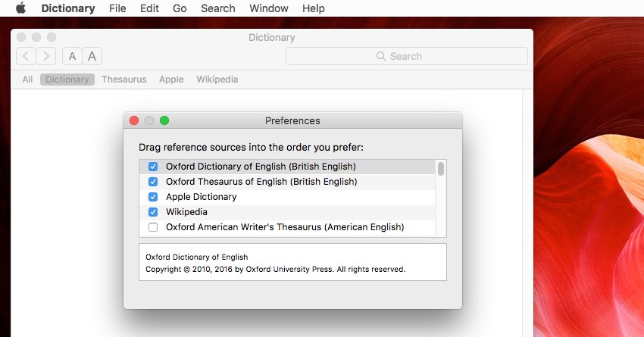Enable Oxford American Writer's Thesaurus checkbox
This screenshot has height=337, width=644.
tap(153, 227)
